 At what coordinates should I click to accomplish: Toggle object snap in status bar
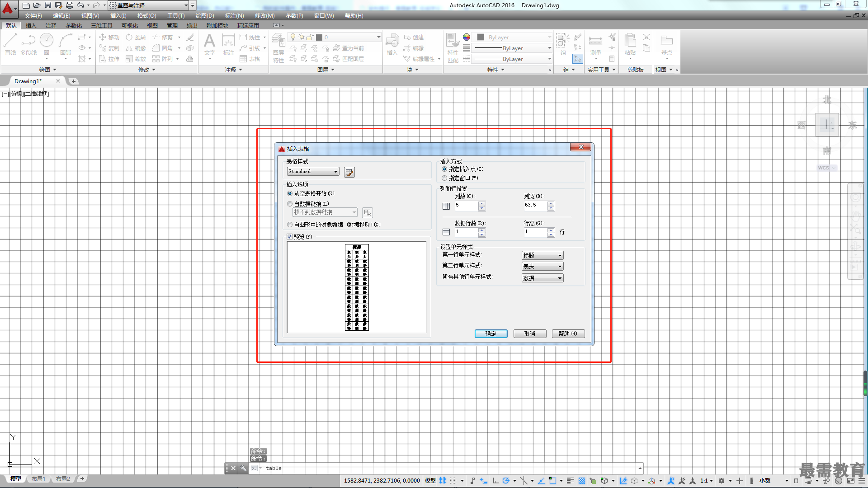pos(552,481)
